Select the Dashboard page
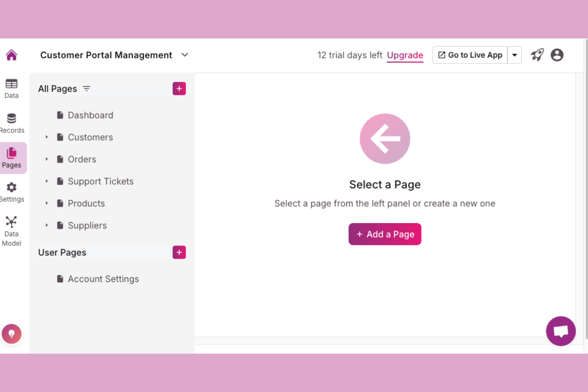 coord(90,115)
